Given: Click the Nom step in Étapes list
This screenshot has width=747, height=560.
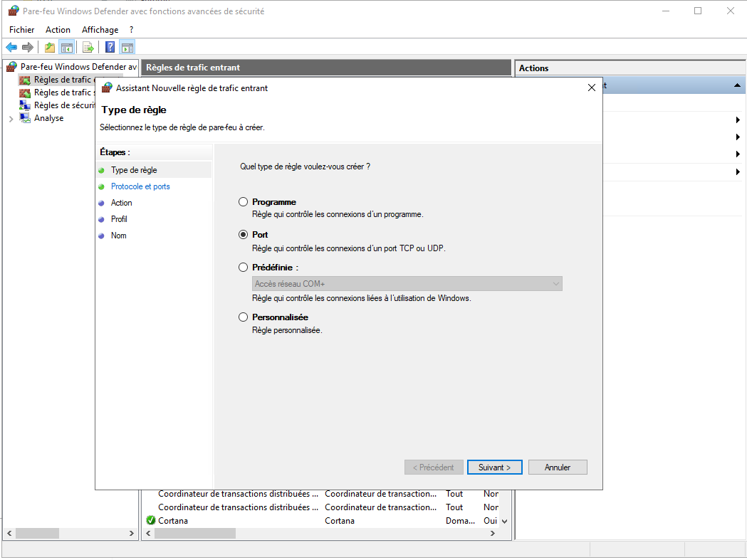Looking at the screenshot, I should point(119,236).
